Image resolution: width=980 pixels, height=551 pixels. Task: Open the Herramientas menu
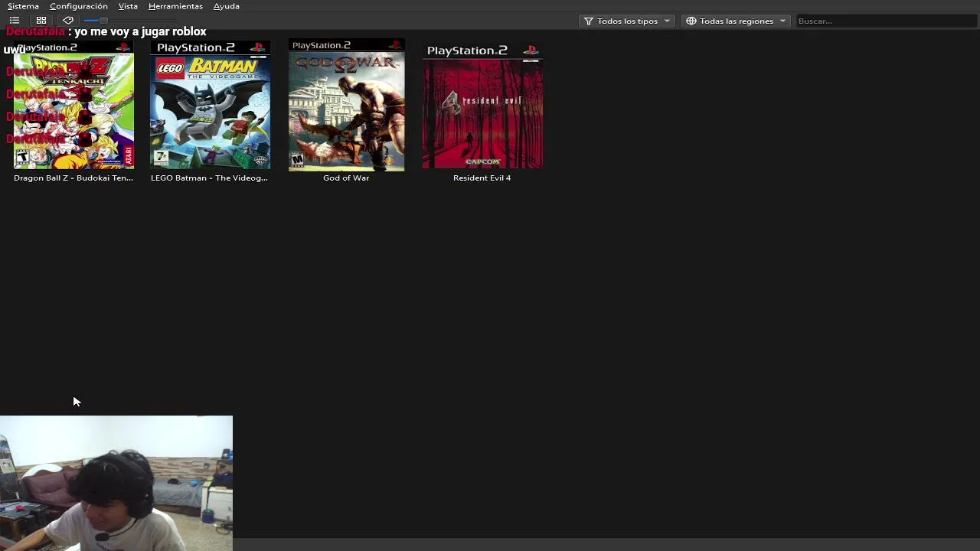click(x=175, y=6)
